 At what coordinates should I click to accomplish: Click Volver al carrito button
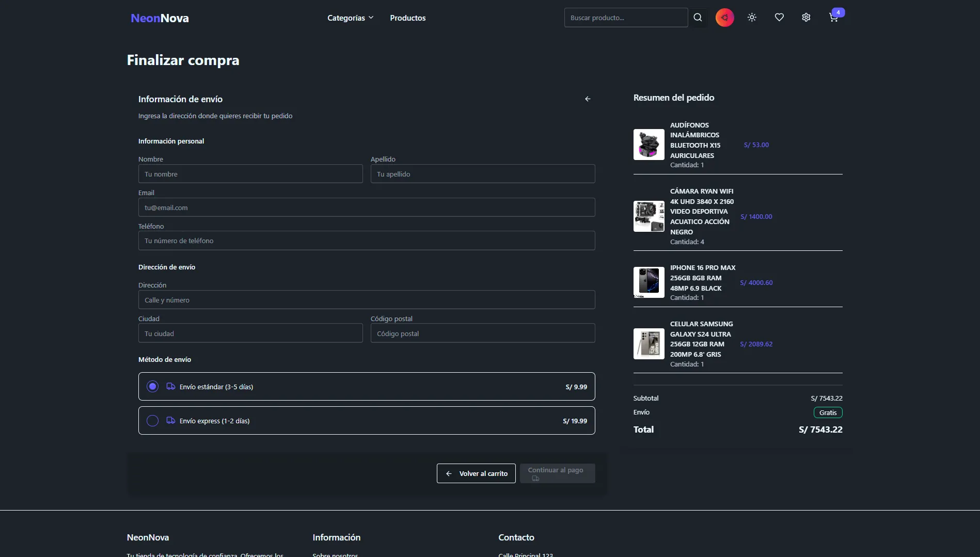click(476, 473)
